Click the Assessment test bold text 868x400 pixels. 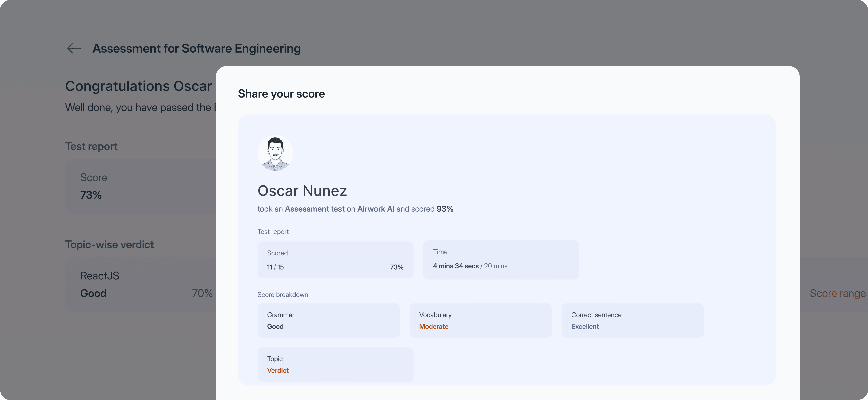[314, 209]
